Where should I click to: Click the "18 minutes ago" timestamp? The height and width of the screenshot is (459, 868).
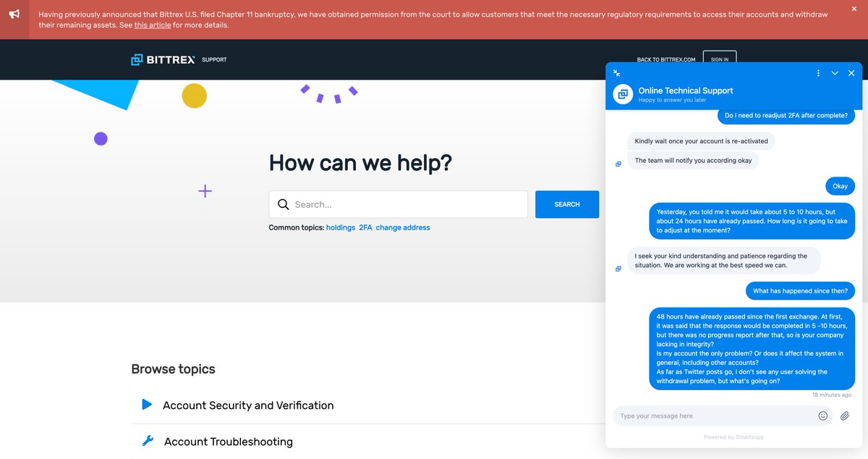pyautogui.click(x=832, y=395)
